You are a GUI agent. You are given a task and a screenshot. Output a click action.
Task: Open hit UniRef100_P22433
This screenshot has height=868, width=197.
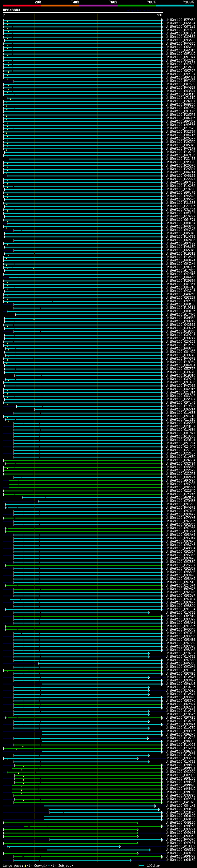pyautogui.click(x=180, y=159)
